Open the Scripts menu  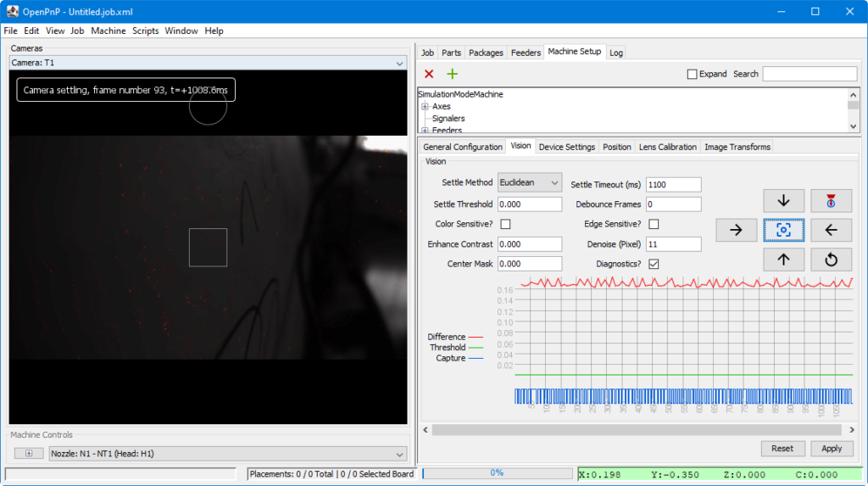pyautogui.click(x=145, y=31)
